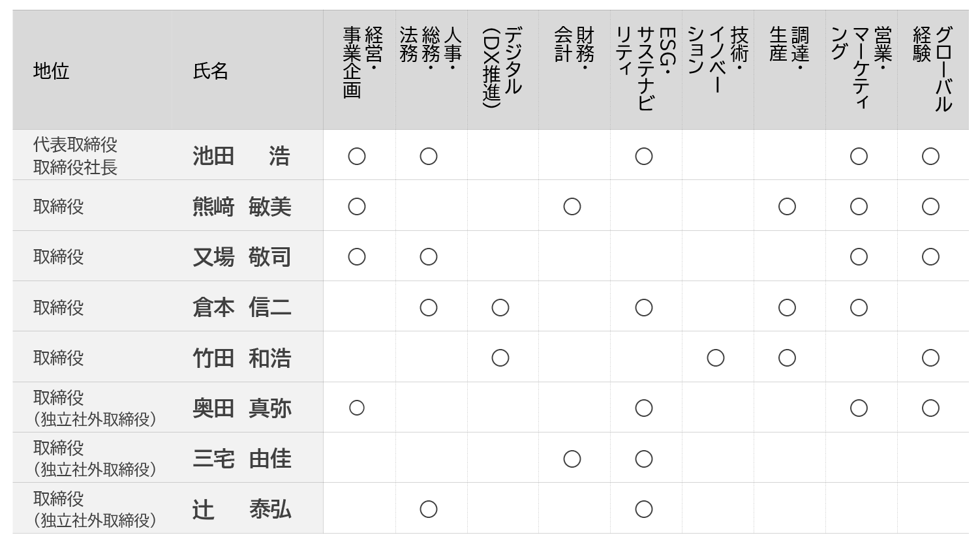
Task: Click the デジタル(DX推進) circle for 倉本 信二
Action: point(500,307)
